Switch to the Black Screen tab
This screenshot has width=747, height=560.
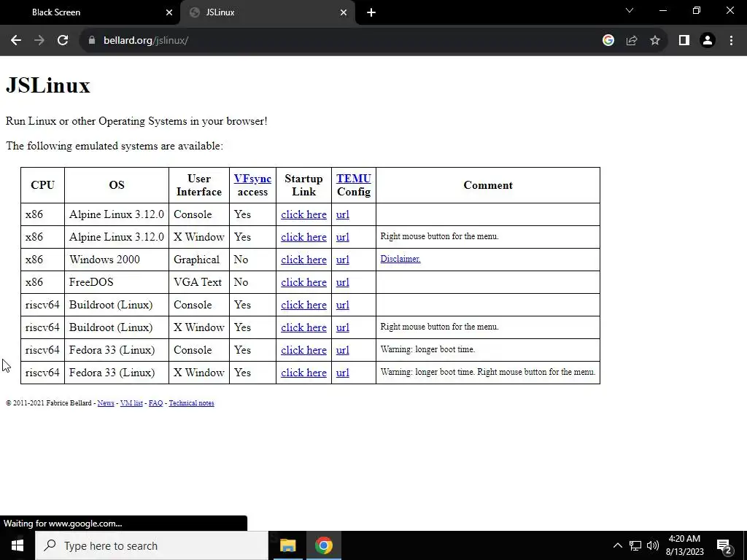90,13
